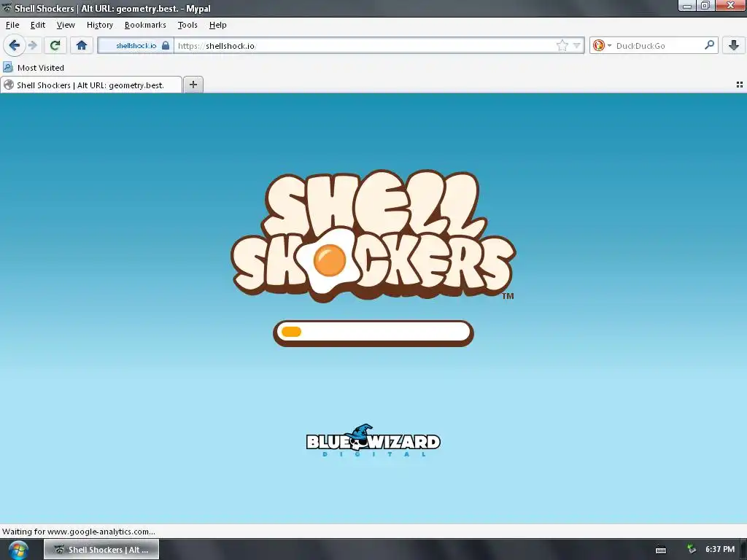The height and width of the screenshot is (560, 747).
Task: Open a new tab with plus button
Action: 193,85
